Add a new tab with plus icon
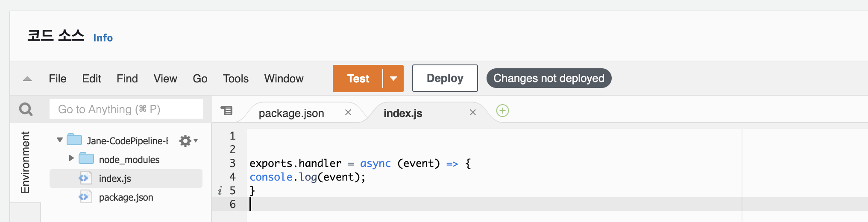This screenshot has width=868, height=222. tap(502, 111)
